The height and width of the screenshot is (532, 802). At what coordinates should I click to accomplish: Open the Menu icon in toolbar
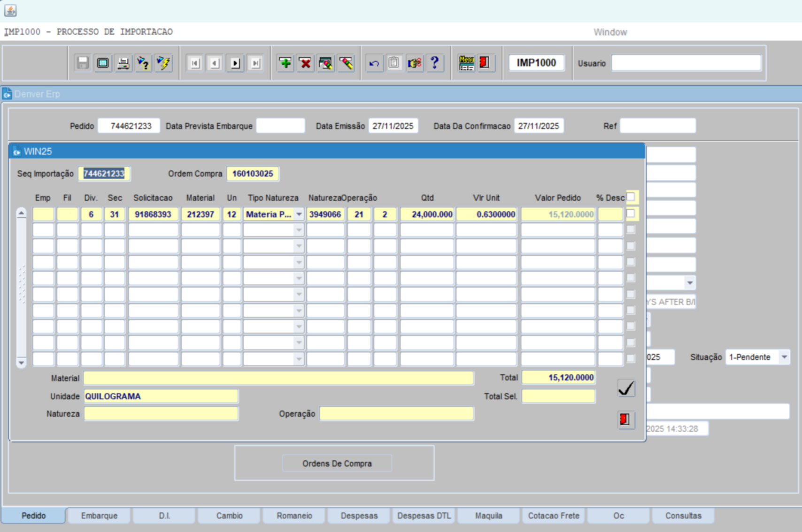click(x=466, y=63)
